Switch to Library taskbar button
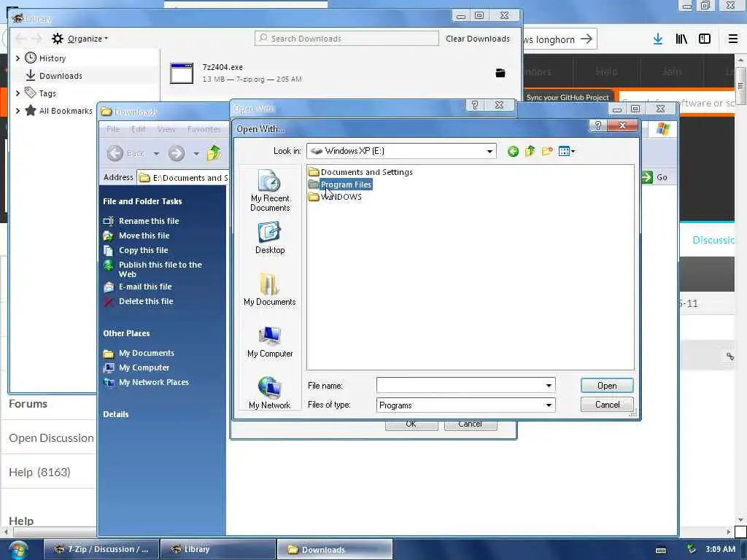 pos(217,549)
